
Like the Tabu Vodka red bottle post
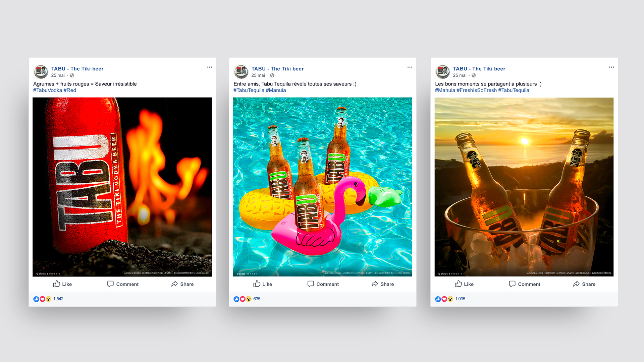(x=62, y=284)
